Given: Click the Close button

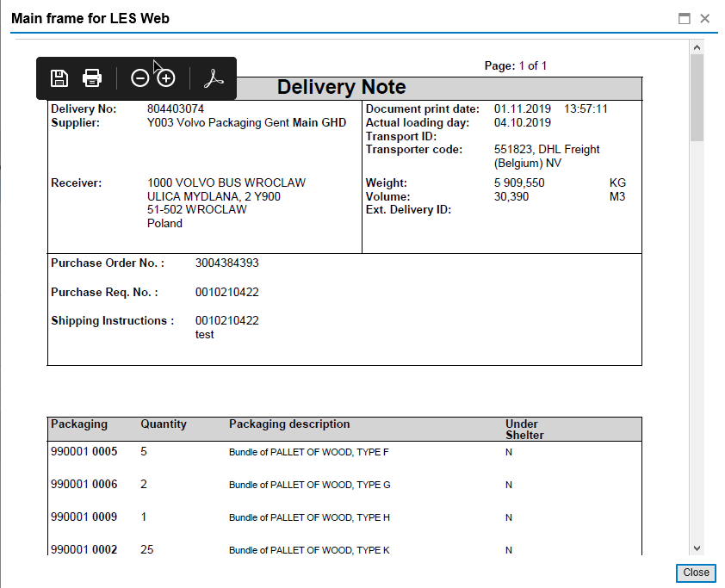Looking at the screenshot, I should 696,573.
